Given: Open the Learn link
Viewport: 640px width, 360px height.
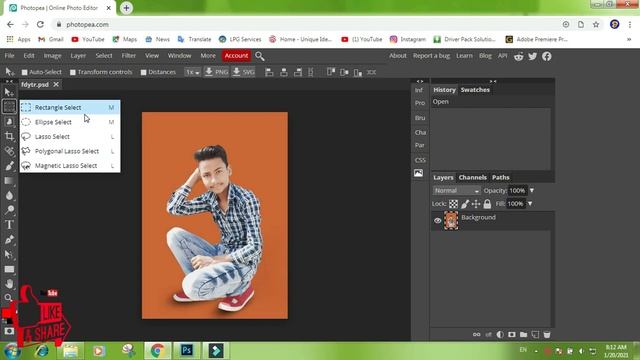Looking at the screenshot, I should point(464,56).
